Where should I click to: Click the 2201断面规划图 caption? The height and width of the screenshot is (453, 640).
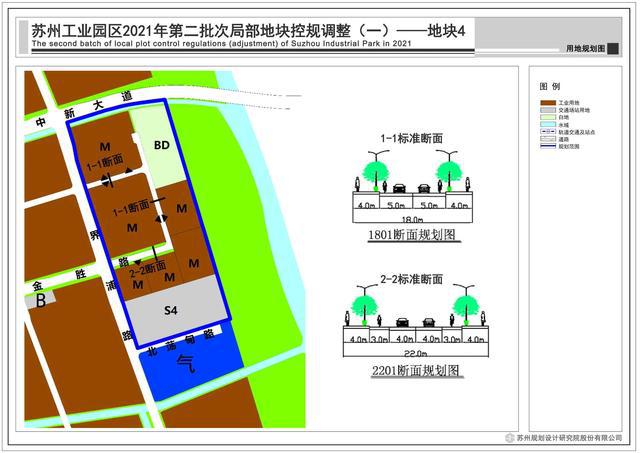pos(416,371)
